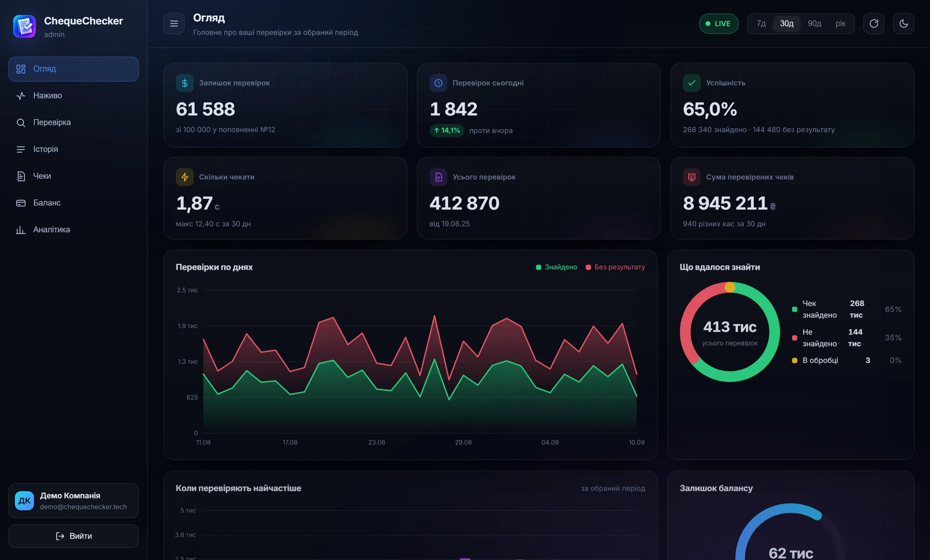Viewport: 930px width, 560px height.
Task: Click the dollar icon on Залишок перевірок
Action: pos(185,83)
